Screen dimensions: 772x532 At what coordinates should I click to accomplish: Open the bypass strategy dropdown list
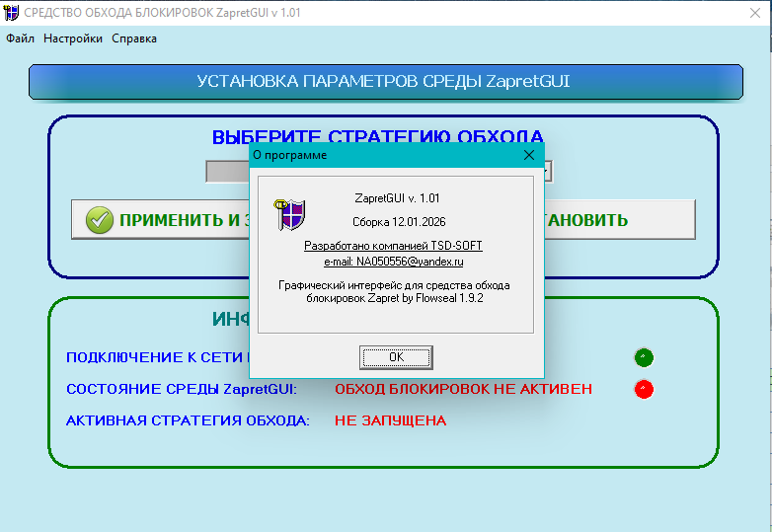pyautogui.click(x=544, y=172)
